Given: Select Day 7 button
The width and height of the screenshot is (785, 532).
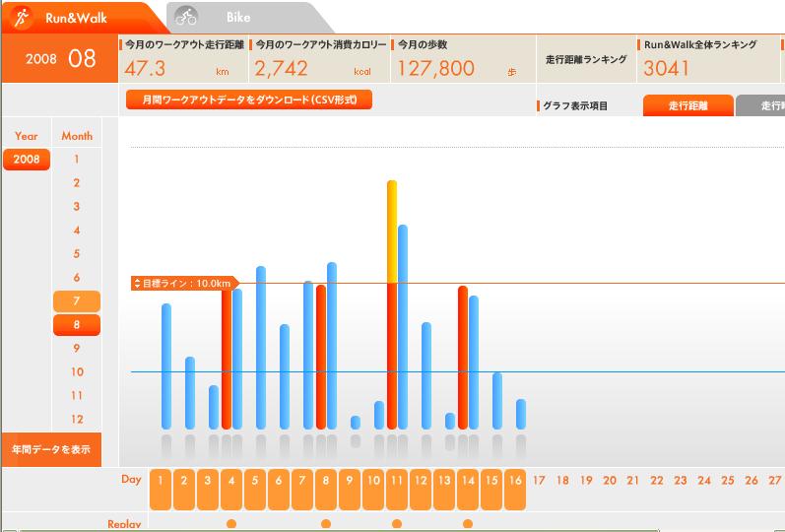Looking at the screenshot, I should [x=302, y=489].
